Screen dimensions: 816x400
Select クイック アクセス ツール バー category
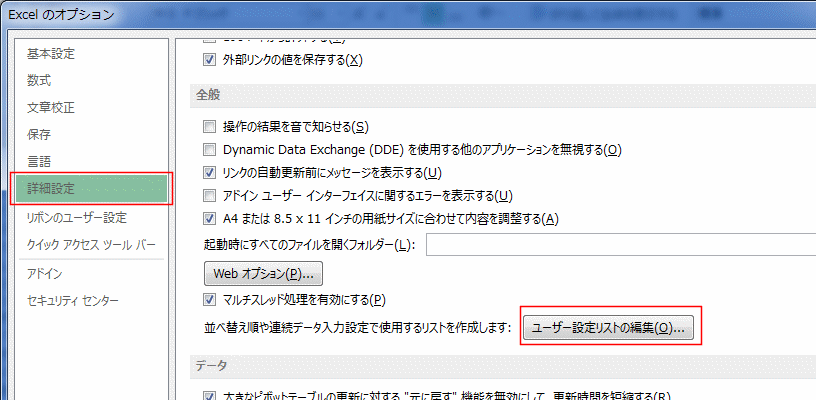coord(91,244)
